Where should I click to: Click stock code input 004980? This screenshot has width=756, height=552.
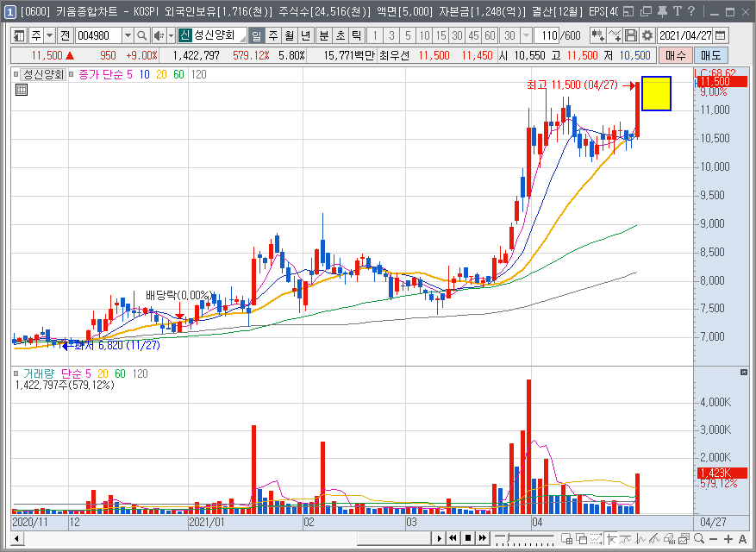(x=99, y=35)
